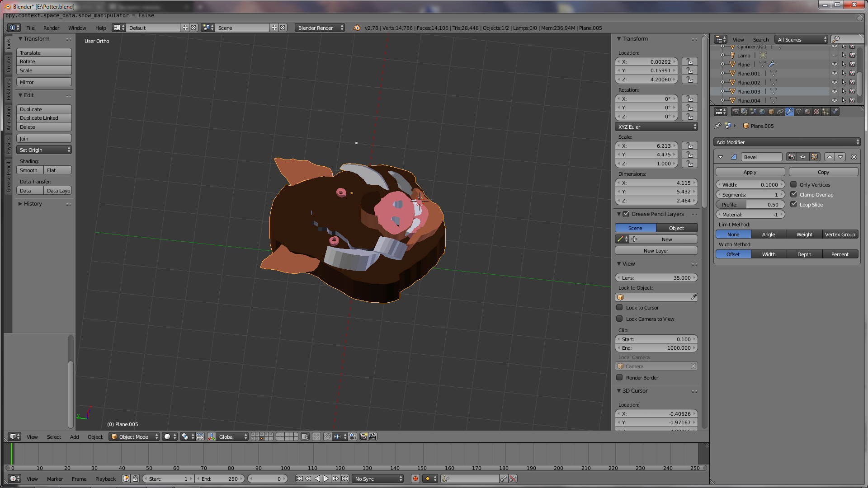Open the Render menu
Screen dimensions: 868x488
click(51, 28)
